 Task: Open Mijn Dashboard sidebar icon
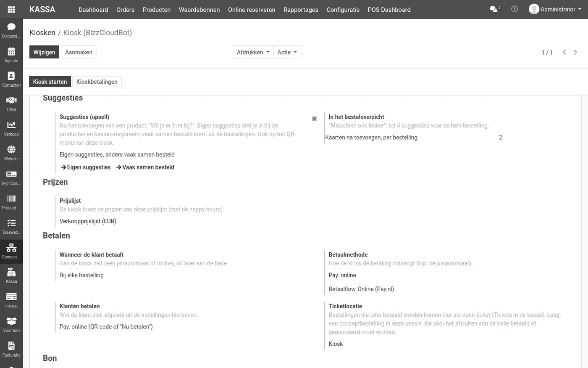tap(11, 178)
